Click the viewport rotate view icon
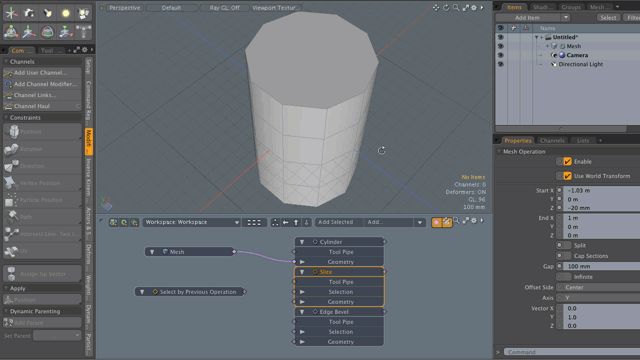The image size is (640, 360). pos(446,8)
